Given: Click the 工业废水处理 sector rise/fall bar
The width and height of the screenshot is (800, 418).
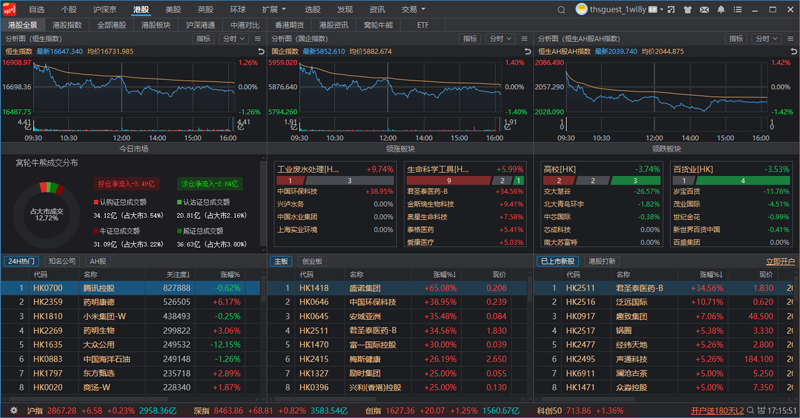Looking at the screenshot, I should click(x=335, y=181).
